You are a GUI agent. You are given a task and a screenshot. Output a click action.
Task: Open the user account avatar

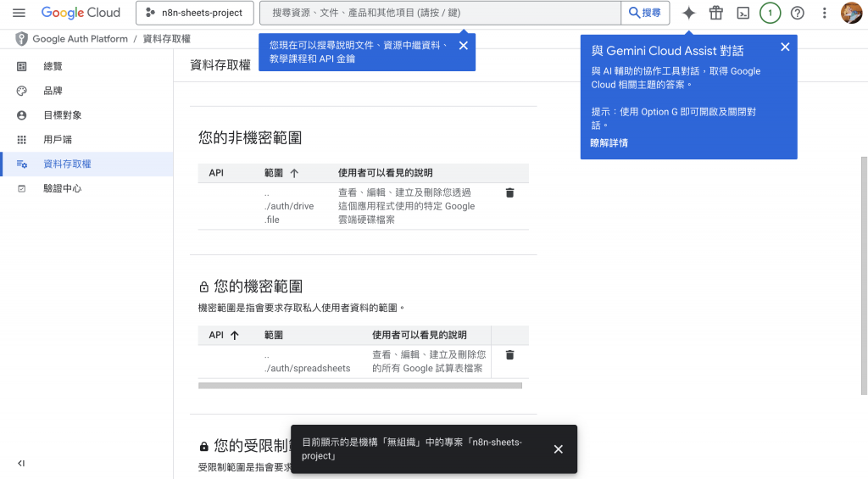click(x=851, y=13)
